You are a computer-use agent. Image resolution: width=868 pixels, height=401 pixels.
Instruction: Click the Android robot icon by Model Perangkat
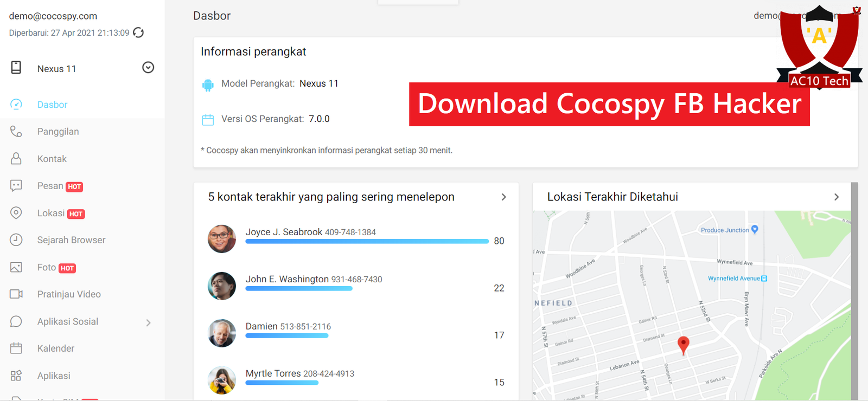[208, 85]
